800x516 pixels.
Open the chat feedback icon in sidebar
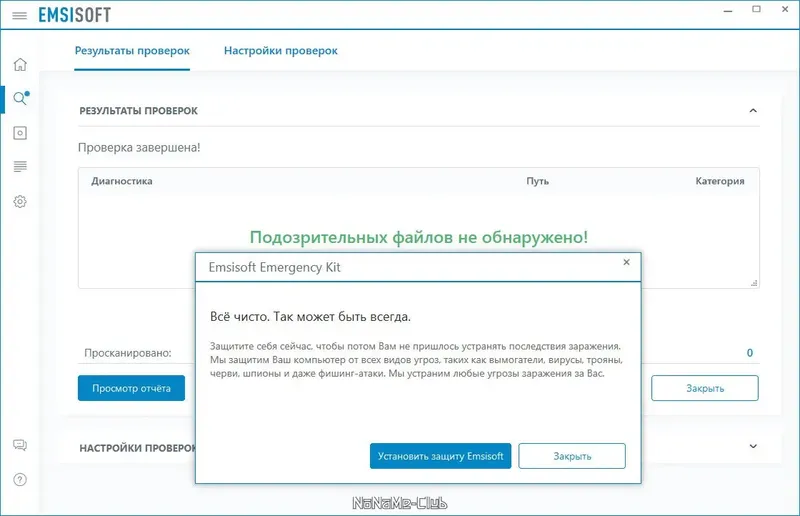[20, 445]
